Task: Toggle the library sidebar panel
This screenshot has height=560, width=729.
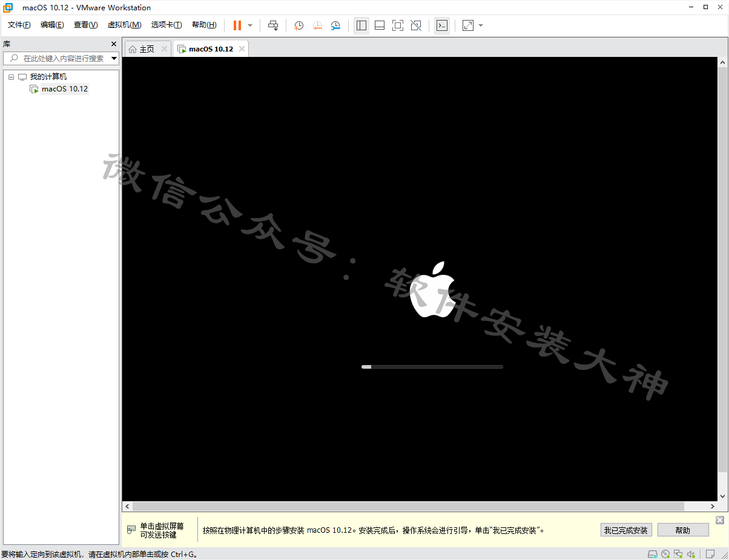Action: (361, 25)
